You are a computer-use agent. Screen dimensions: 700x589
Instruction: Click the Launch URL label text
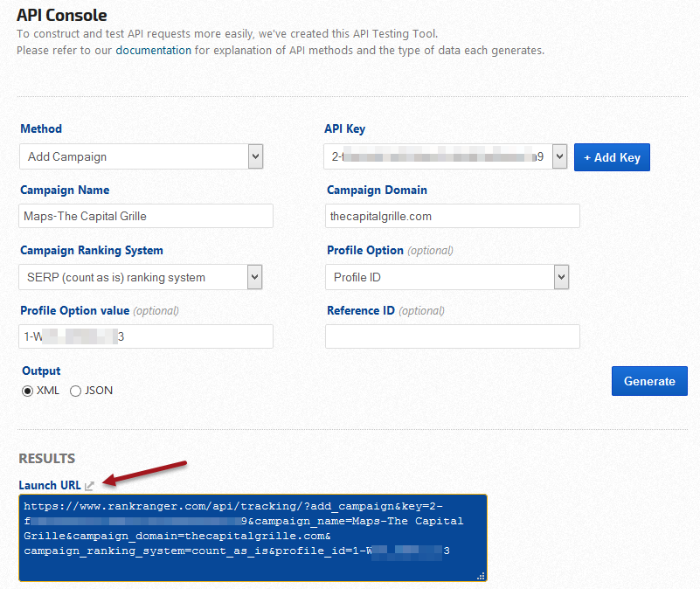coord(50,485)
